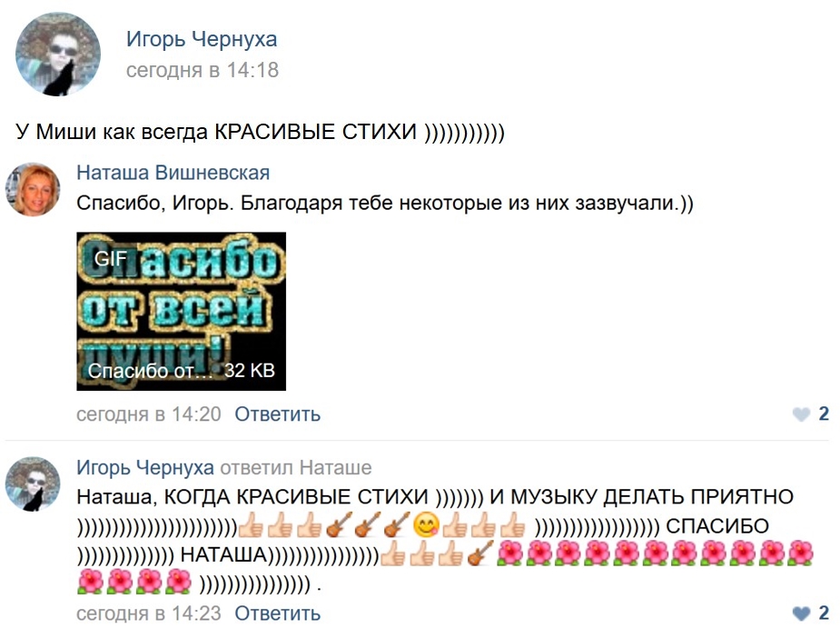Open Igor's small avatar next to reply

33,483
